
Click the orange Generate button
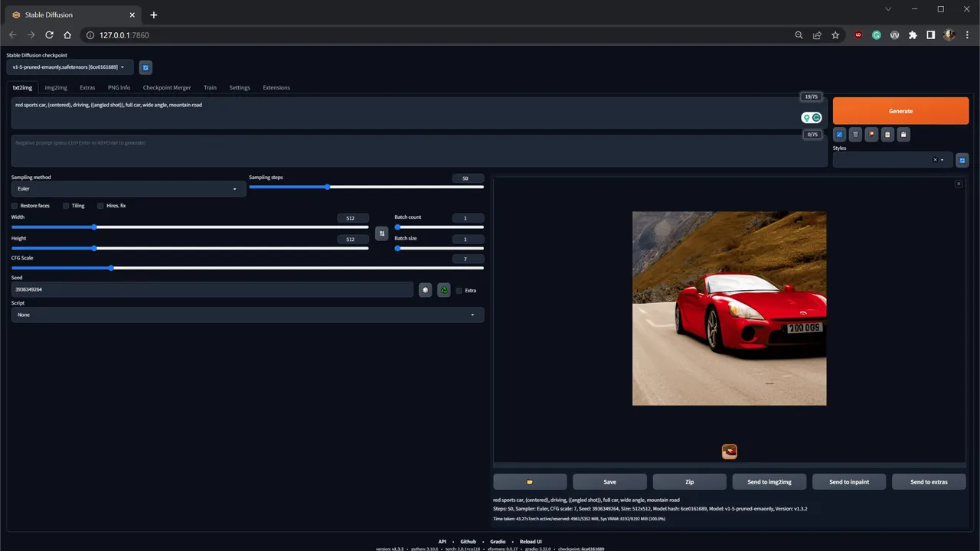[x=900, y=111]
